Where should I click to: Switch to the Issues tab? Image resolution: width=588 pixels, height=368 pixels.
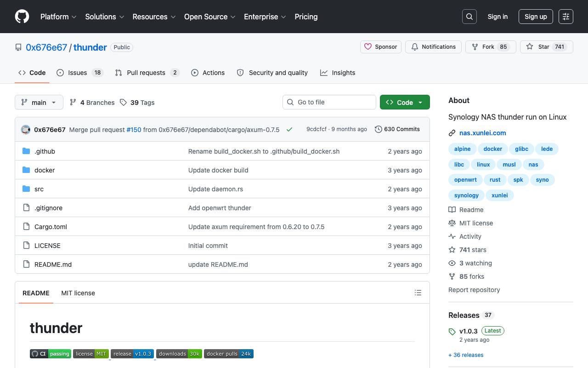click(x=80, y=73)
